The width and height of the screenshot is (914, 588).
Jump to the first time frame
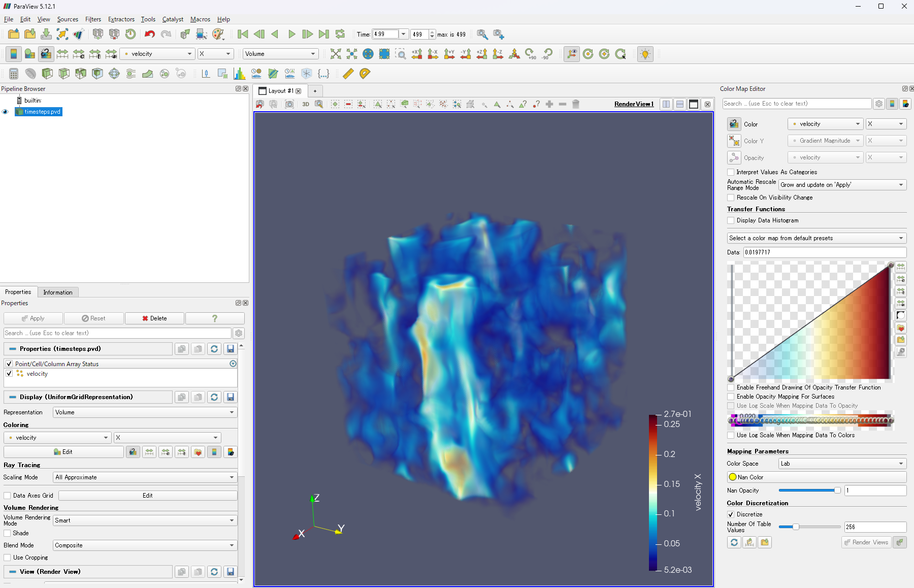(243, 34)
